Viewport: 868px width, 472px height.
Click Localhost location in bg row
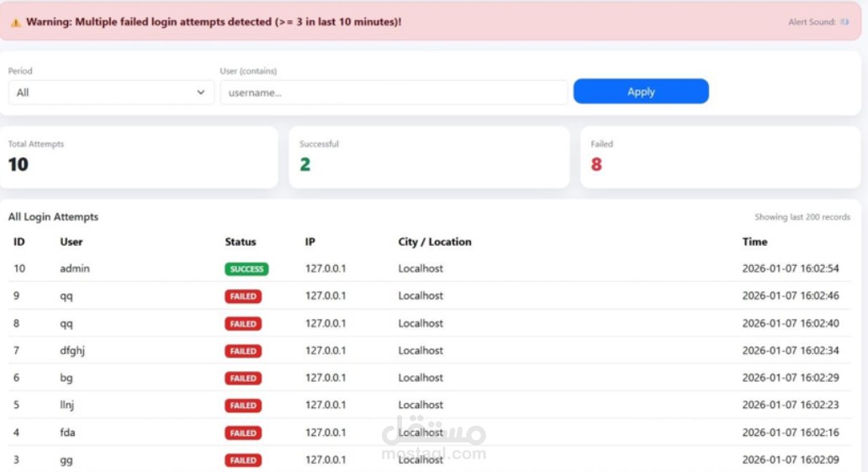(421, 377)
